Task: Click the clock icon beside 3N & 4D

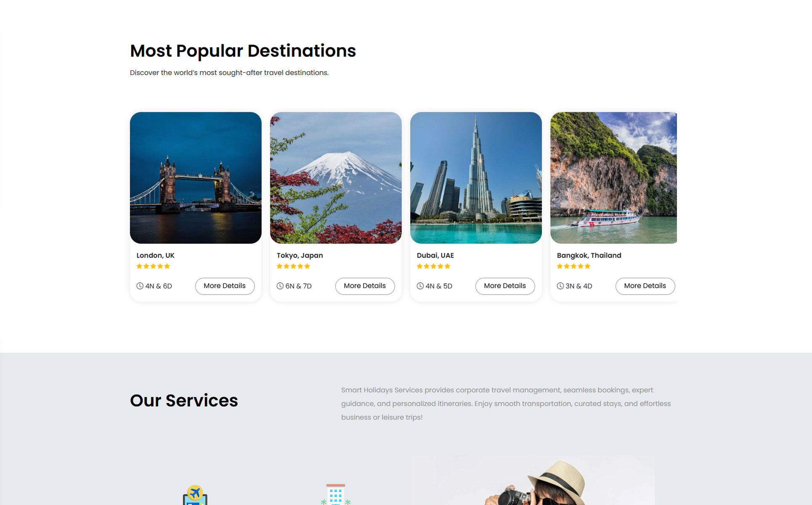Action: coord(560,286)
